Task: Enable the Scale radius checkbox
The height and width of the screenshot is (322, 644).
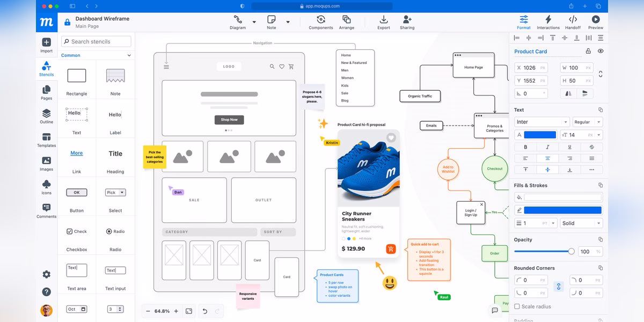Action: [x=517, y=306]
